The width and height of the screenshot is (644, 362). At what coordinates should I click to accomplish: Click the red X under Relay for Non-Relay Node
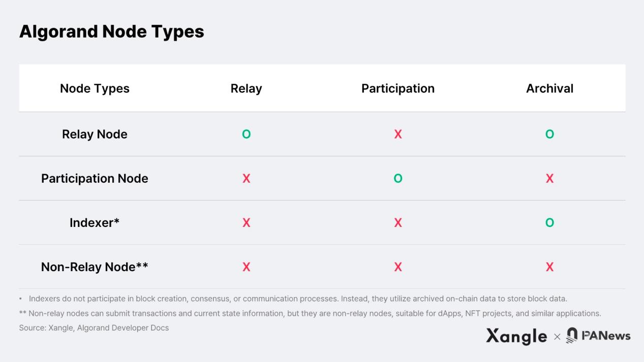(x=247, y=267)
